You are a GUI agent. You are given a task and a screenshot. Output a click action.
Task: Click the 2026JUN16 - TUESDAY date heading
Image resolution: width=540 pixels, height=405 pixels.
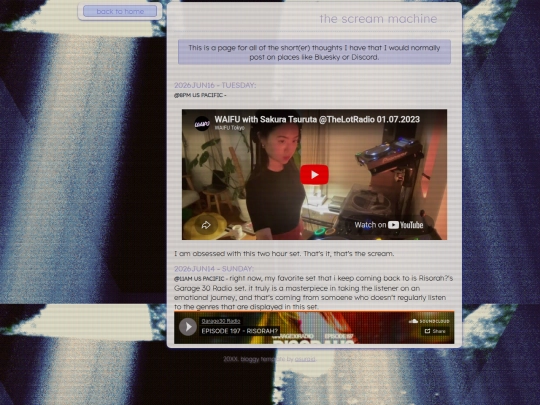[x=215, y=85]
